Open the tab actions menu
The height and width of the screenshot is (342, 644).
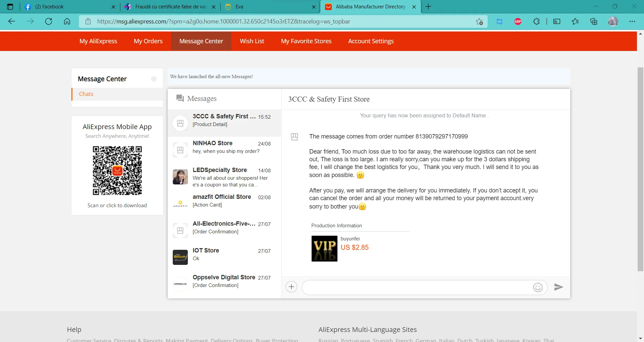tap(10, 7)
